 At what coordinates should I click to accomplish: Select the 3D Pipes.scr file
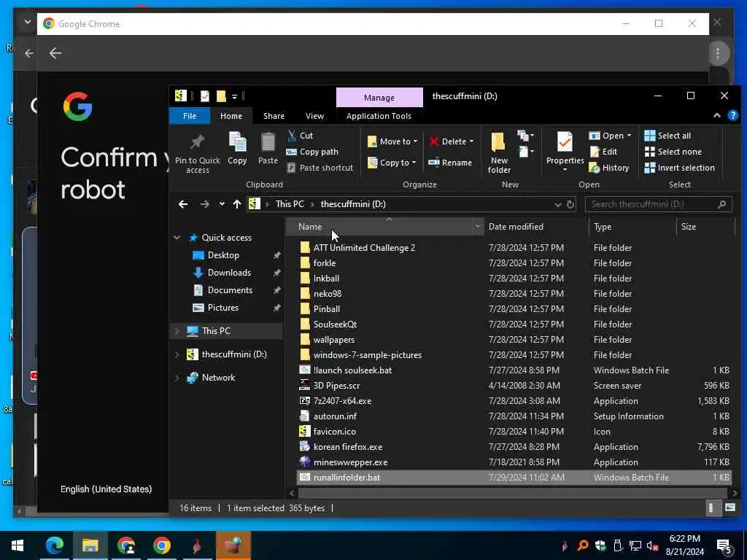(x=336, y=386)
